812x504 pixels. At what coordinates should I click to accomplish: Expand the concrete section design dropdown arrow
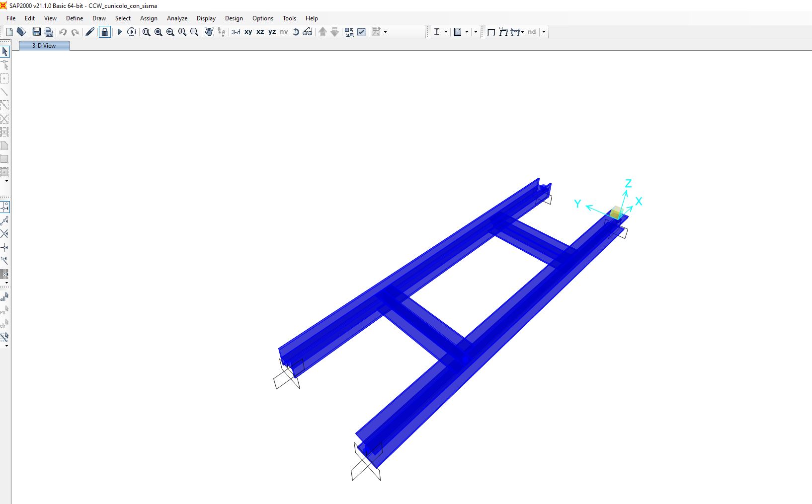point(467,32)
